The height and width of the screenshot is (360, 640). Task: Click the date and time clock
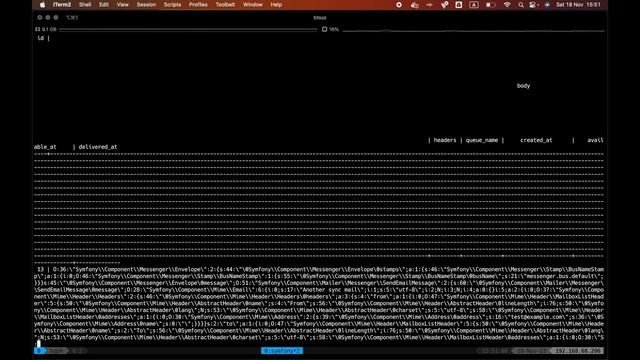pyautogui.click(x=578, y=5)
